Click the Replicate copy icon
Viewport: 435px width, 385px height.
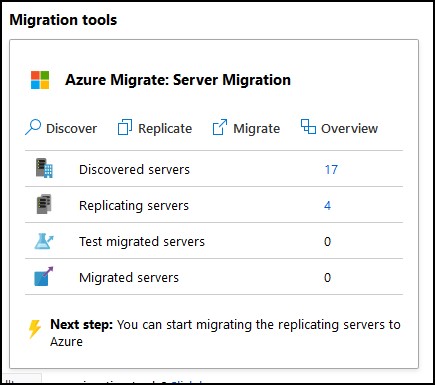(x=125, y=127)
